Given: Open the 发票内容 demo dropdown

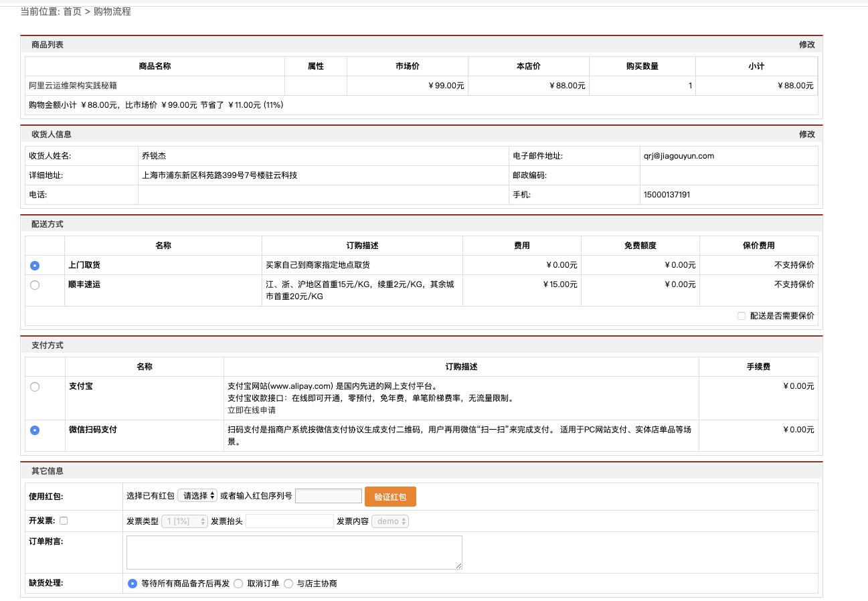Looking at the screenshot, I should coord(390,520).
